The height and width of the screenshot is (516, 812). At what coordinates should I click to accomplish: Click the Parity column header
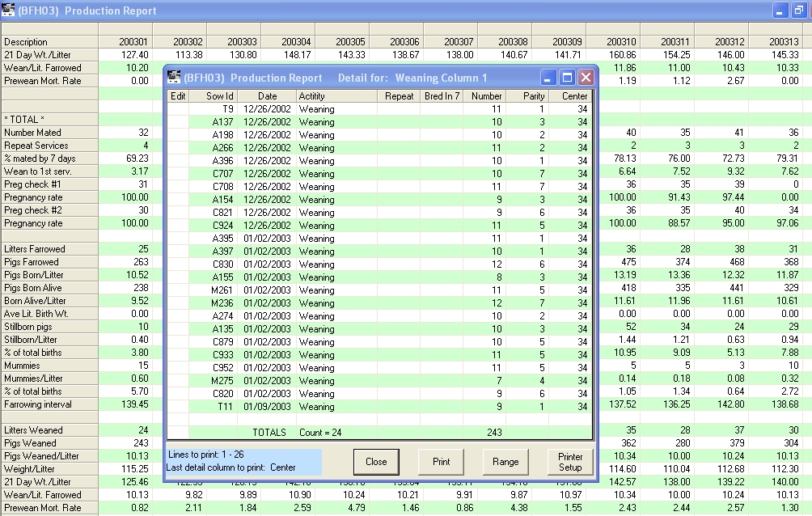(527, 96)
